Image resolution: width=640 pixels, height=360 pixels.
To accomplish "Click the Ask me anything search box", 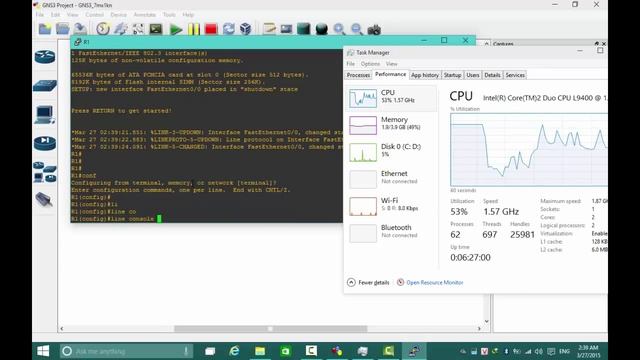I will coord(127,351).
